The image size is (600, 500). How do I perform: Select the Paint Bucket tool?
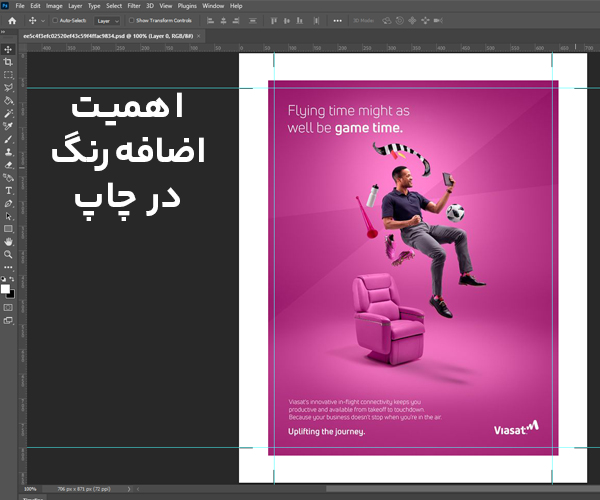pos(8,101)
